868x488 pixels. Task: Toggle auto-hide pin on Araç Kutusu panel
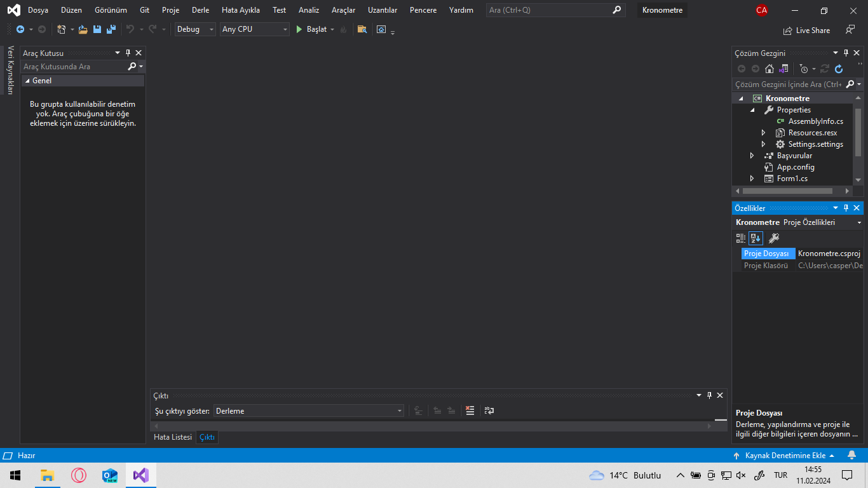tap(128, 53)
